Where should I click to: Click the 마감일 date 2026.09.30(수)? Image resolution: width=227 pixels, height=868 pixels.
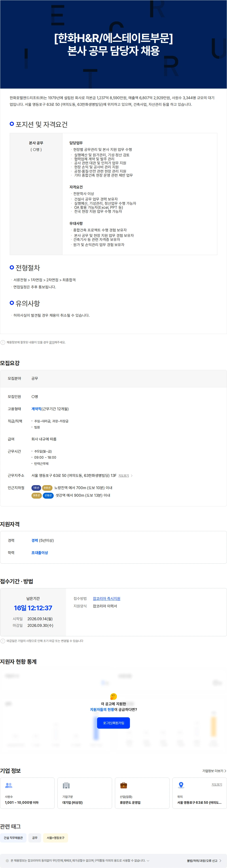(40, 625)
